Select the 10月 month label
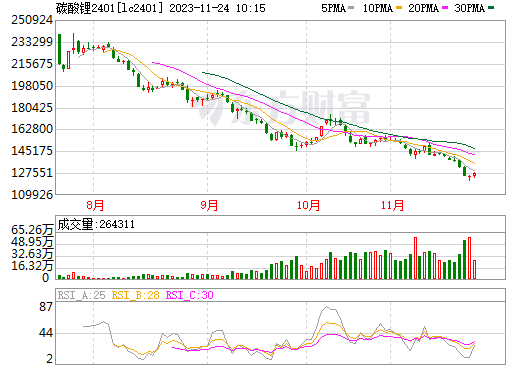 click(308, 205)
